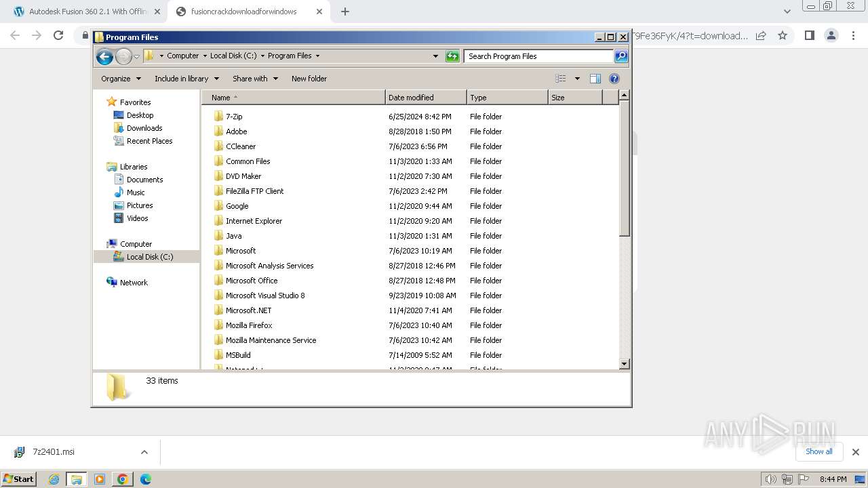The image size is (868, 488).
Task: Open Pictures library
Action: pyautogui.click(x=140, y=205)
